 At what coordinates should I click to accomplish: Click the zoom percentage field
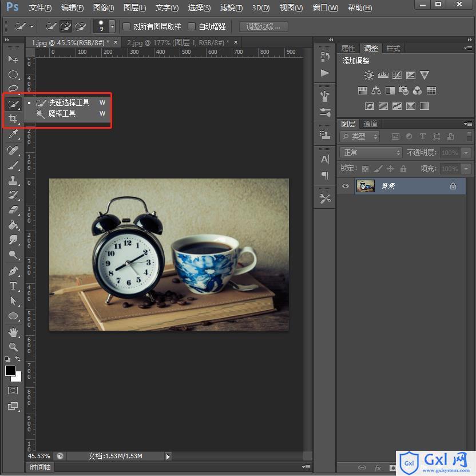[x=39, y=457]
